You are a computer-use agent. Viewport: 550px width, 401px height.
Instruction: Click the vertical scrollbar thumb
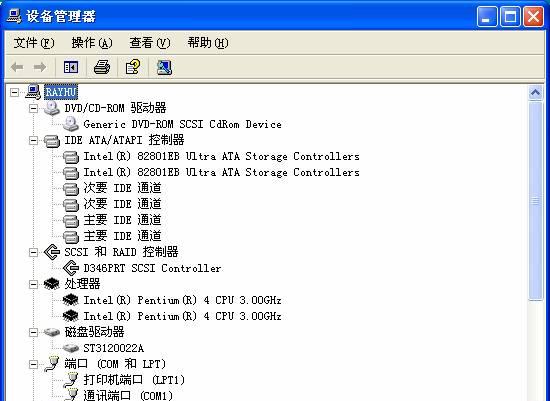click(x=535, y=201)
